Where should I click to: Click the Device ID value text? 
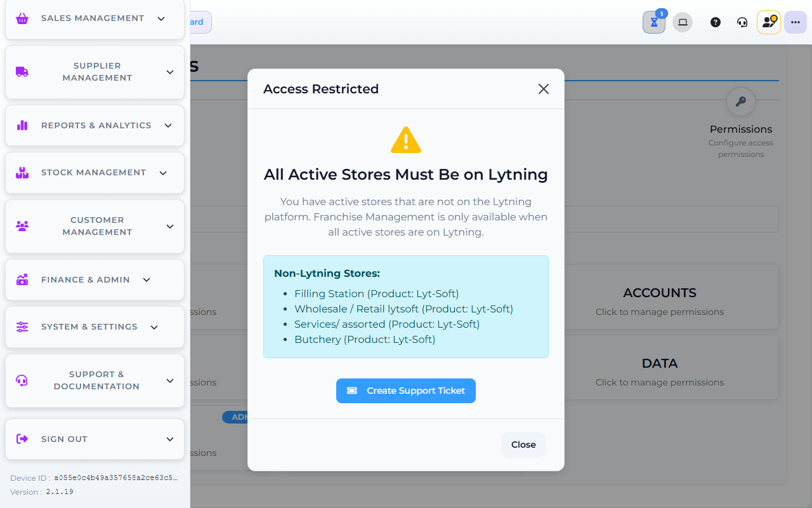click(116, 478)
